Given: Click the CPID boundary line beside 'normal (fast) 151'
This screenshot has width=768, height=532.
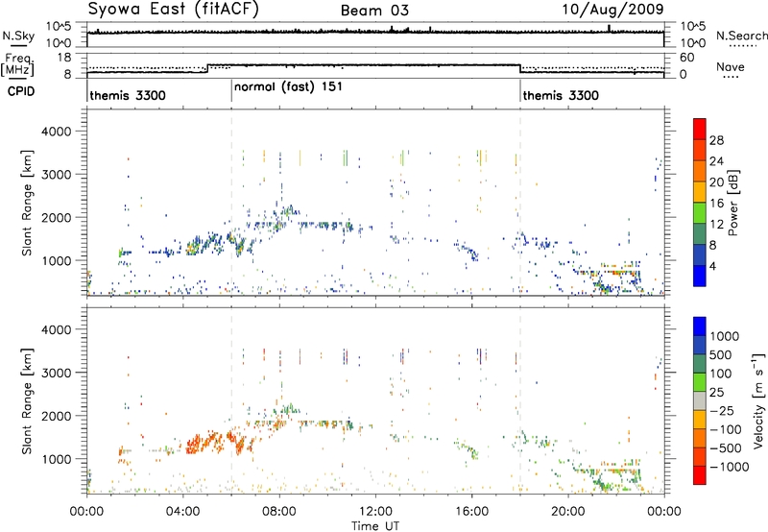Looking at the screenshot, I should (231, 91).
